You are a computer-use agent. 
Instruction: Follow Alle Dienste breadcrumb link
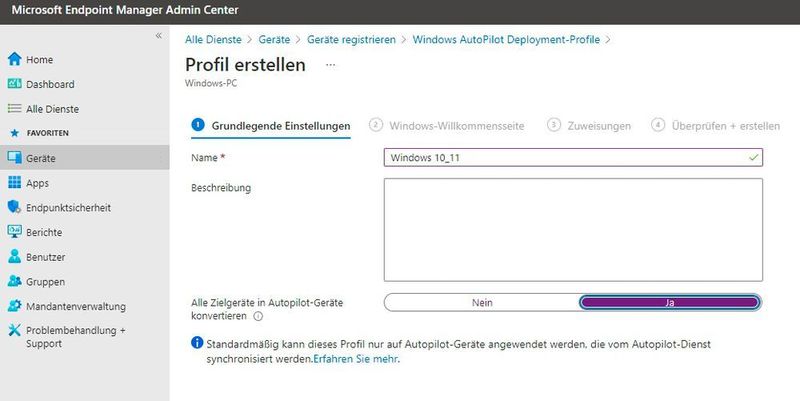(x=213, y=39)
